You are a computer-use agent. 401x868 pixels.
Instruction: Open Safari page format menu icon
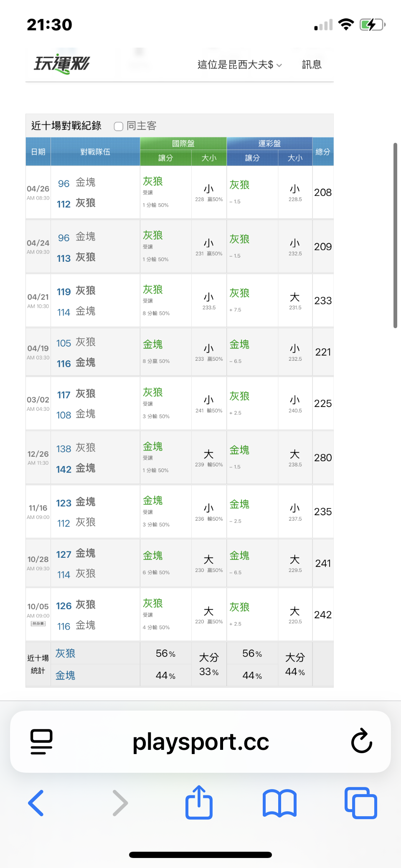[41, 741]
